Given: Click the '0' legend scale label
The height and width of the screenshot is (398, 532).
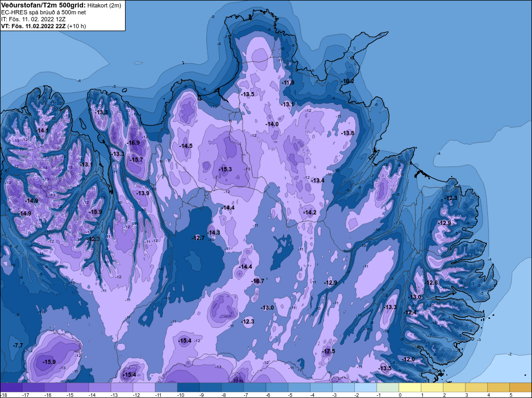Looking at the screenshot, I should (400, 395).
